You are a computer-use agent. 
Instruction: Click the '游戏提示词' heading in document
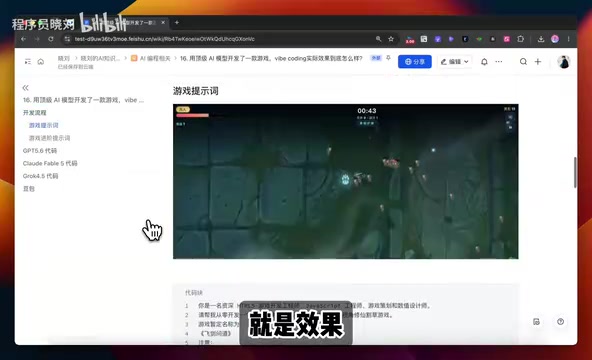click(x=196, y=91)
